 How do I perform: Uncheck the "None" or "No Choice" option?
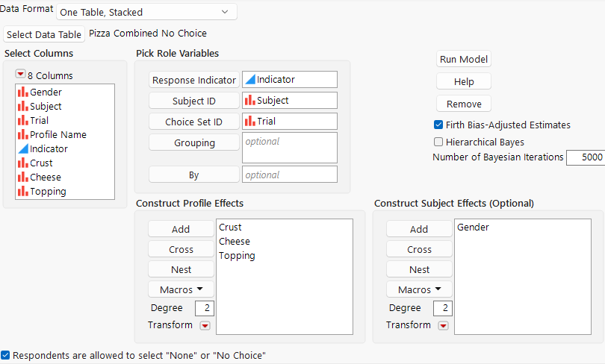(6, 356)
